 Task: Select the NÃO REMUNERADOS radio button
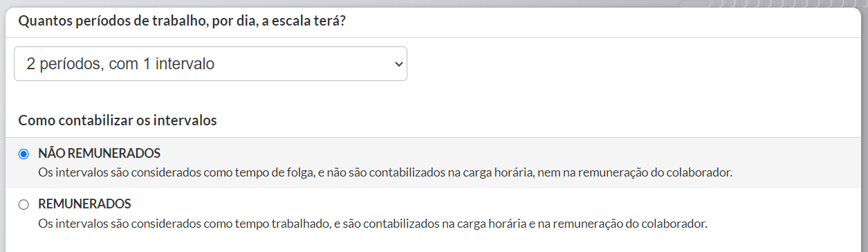24,154
